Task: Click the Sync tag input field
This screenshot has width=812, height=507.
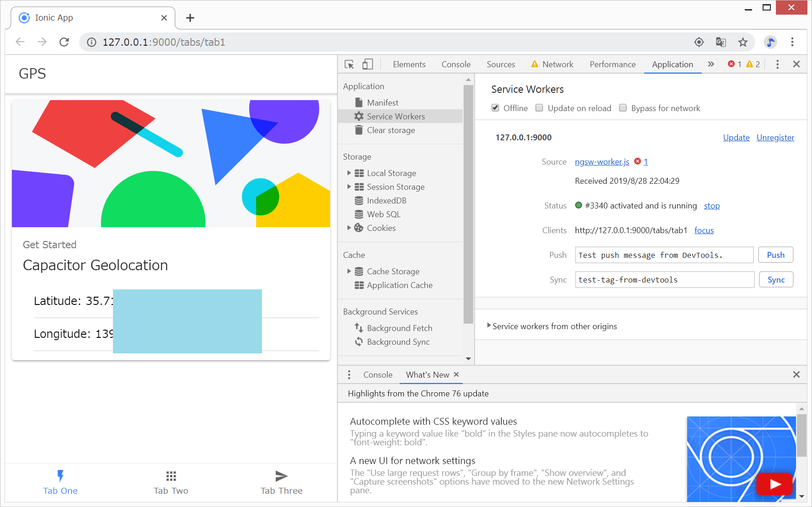Action: pos(664,280)
